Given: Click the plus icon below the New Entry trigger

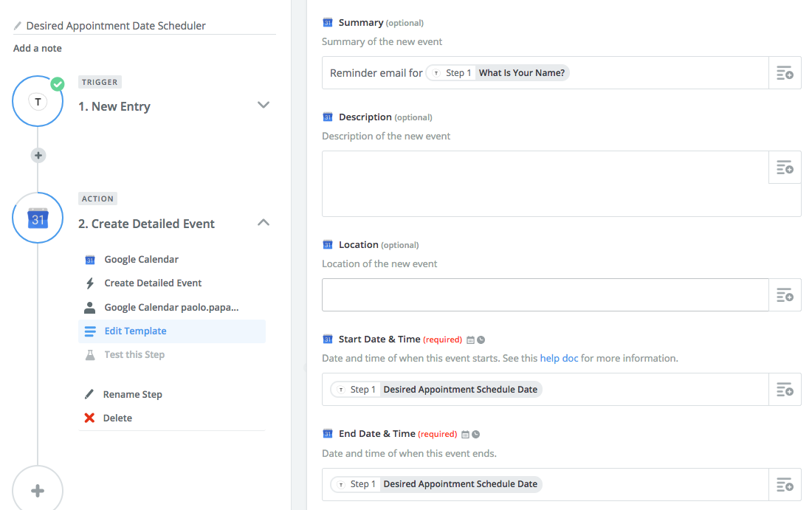Looking at the screenshot, I should tap(38, 155).
